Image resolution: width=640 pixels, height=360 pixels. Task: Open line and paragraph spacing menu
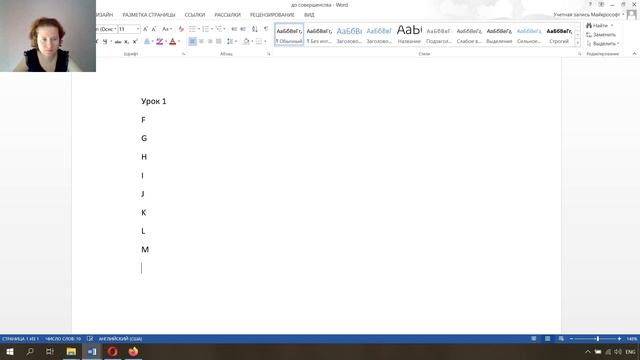(x=231, y=41)
